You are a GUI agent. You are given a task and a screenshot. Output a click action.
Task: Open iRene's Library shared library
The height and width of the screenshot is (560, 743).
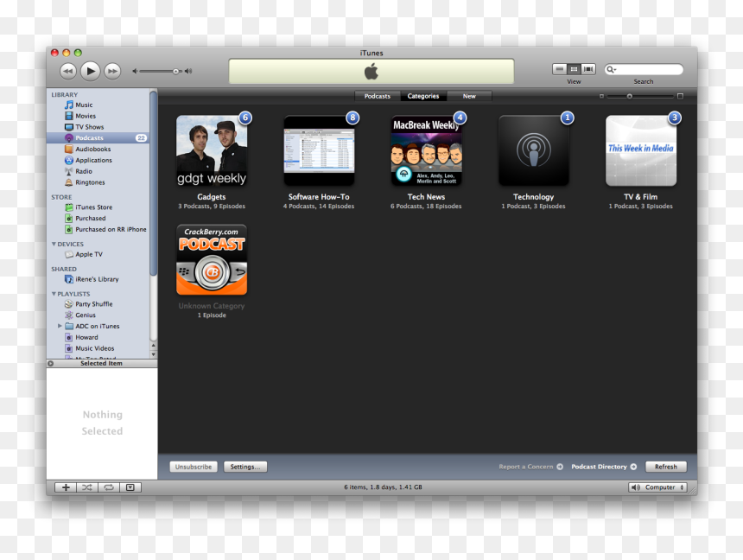click(97, 279)
